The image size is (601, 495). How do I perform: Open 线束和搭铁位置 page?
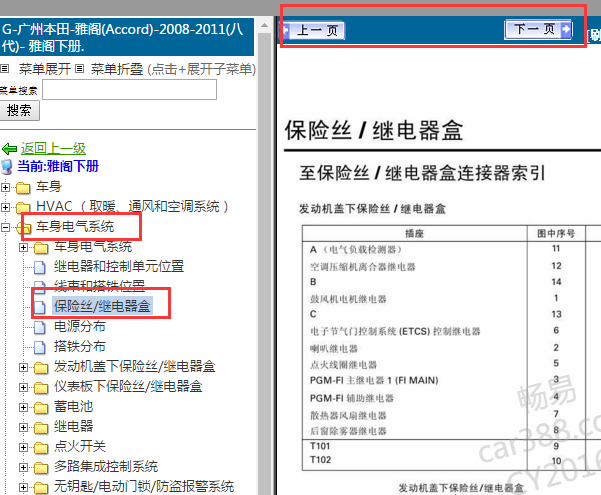[x=99, y=286]
